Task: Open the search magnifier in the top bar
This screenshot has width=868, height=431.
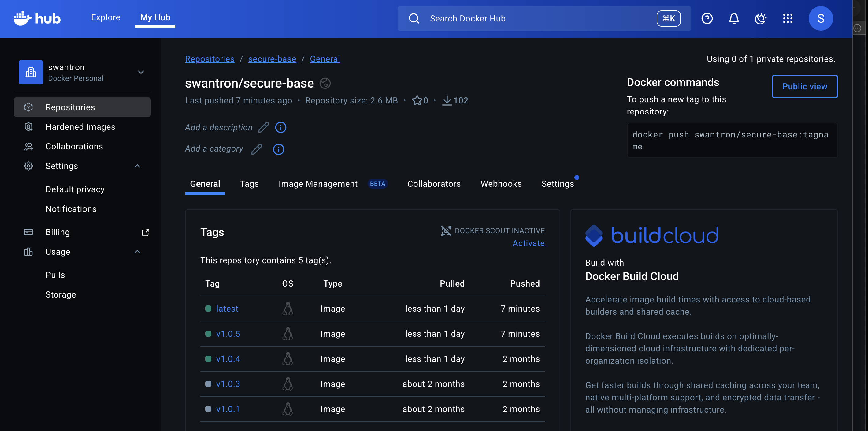Action: pyautogui.click(x=414, y=18)
